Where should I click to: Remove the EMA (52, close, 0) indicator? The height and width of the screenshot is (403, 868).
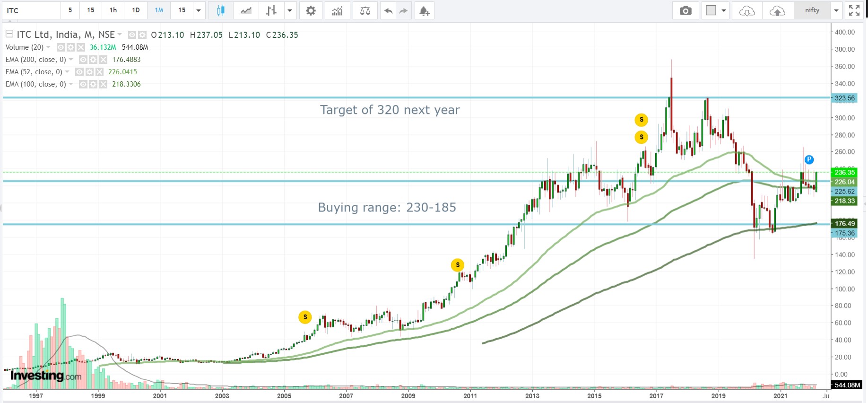click(x=99, y=72)
